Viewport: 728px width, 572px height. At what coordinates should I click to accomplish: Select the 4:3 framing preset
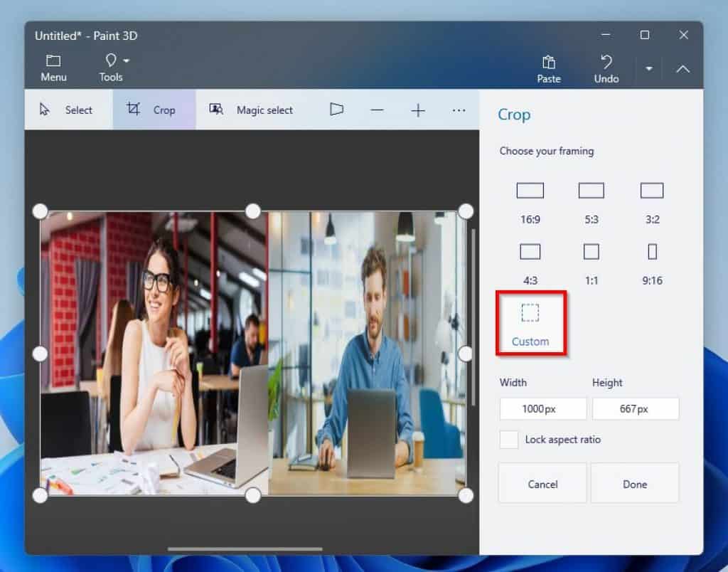pos(530,265)
